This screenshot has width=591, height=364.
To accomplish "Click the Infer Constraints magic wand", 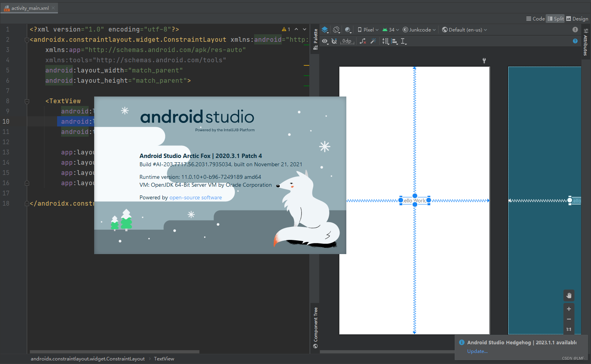I will (373, 41).
